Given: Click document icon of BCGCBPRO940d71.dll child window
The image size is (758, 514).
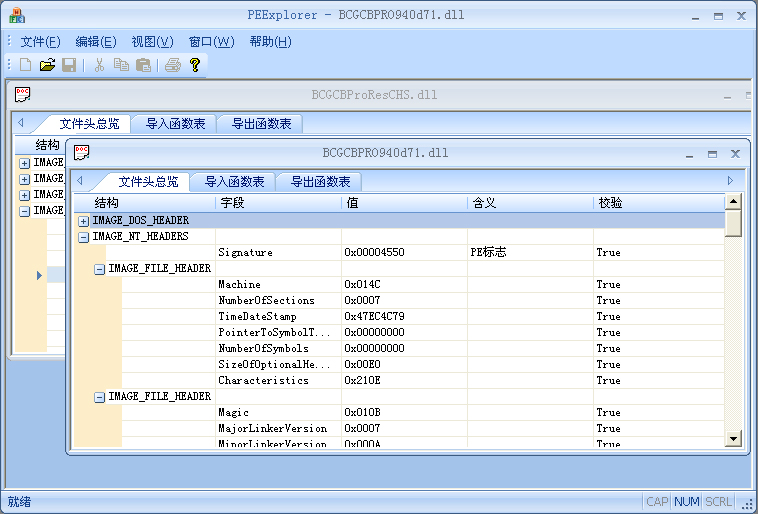Looking at the screenshot, I should (x=81, y=153).
